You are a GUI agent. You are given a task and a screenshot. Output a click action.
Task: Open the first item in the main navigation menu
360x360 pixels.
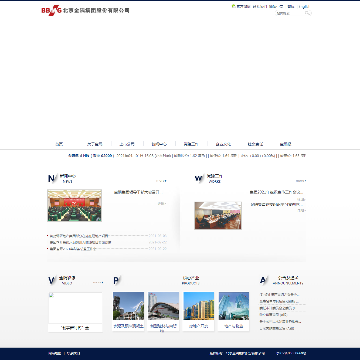[59, 144]
